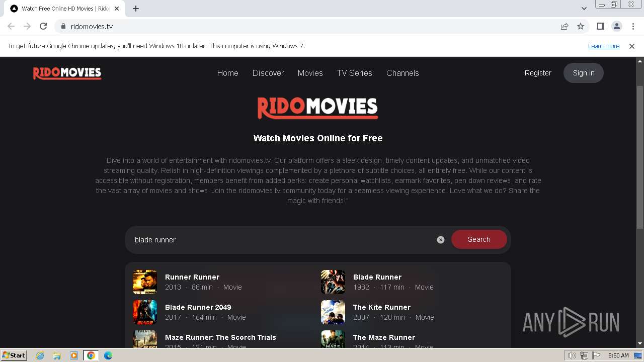Screen dimensions: 644x362
Task: Open the Learn more link
Action: tap(604, 46)
